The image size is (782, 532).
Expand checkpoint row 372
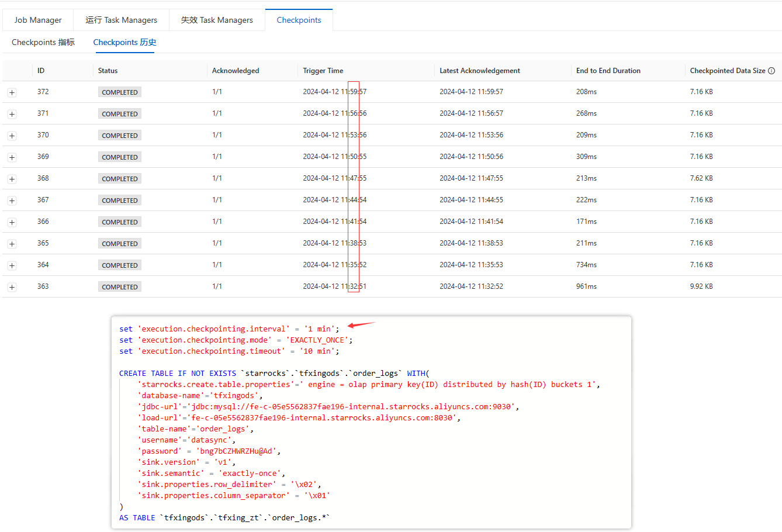tap(12, 92)
